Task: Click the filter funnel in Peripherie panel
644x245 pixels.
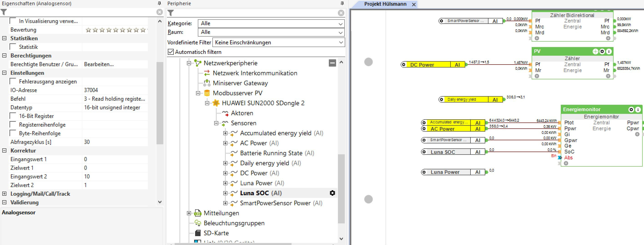Action: pyautogui.click(x=171, y=13)
